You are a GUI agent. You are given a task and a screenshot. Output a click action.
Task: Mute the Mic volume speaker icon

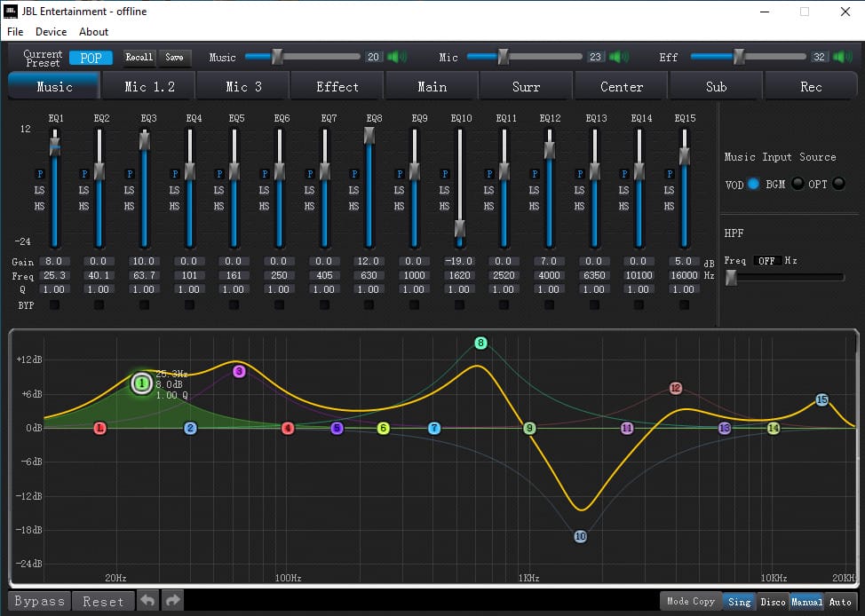coord(619,57)
